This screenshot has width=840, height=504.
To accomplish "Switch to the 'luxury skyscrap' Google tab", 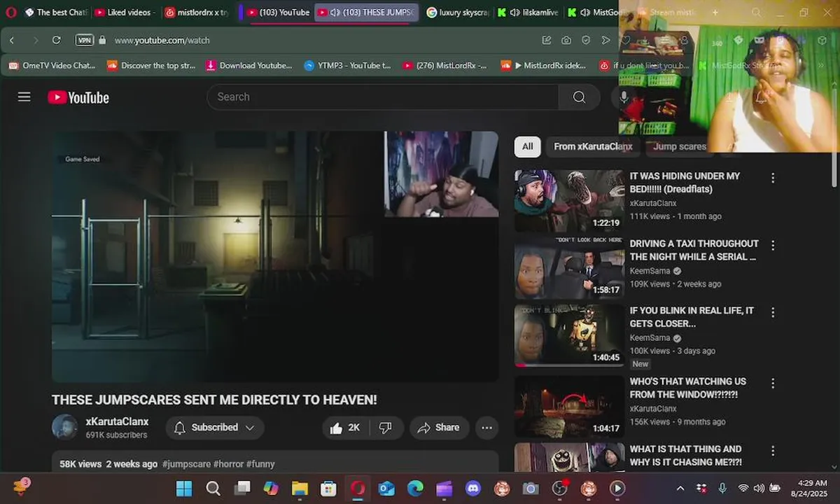I will point(458,13).
